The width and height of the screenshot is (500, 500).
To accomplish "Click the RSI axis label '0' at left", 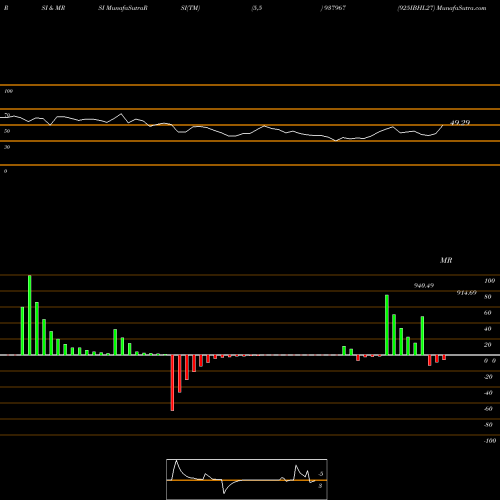I will (5, 171).
